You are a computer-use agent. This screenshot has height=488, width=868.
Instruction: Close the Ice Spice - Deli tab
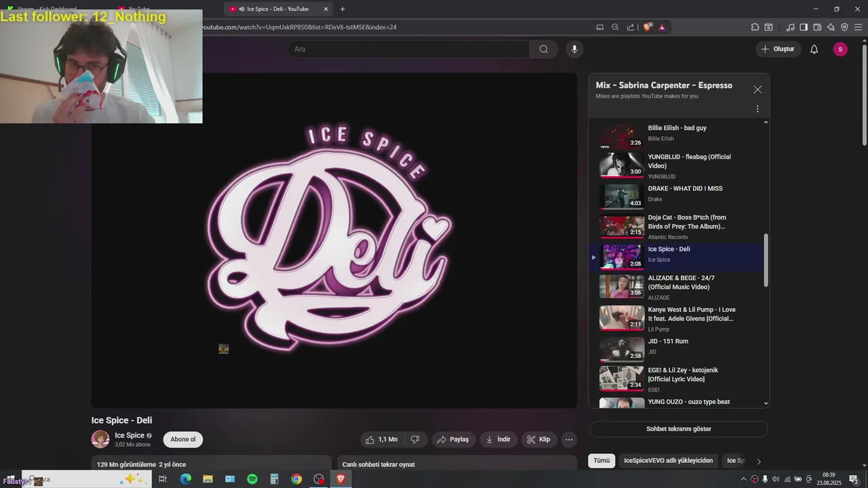[x=325, y=9]
